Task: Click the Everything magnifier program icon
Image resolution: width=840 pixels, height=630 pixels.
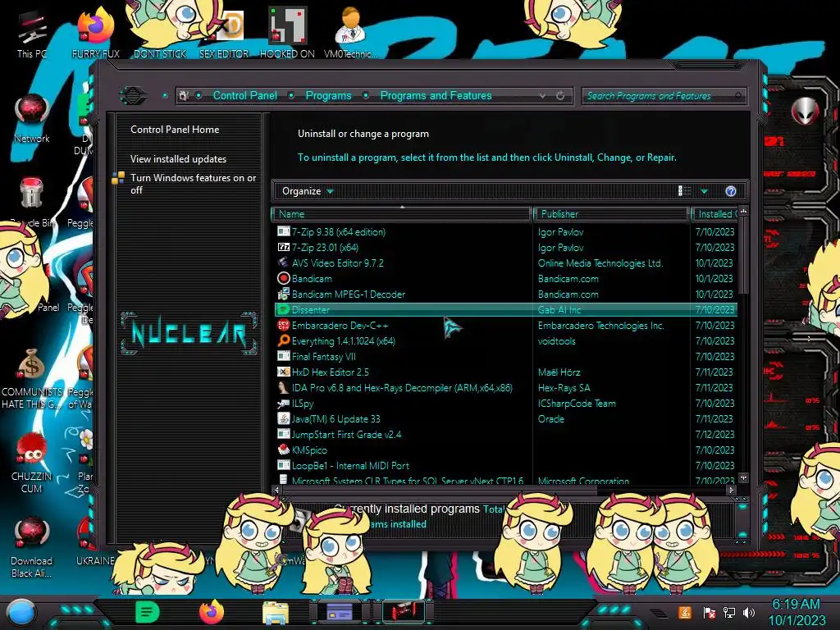Action: coord(283,340)
